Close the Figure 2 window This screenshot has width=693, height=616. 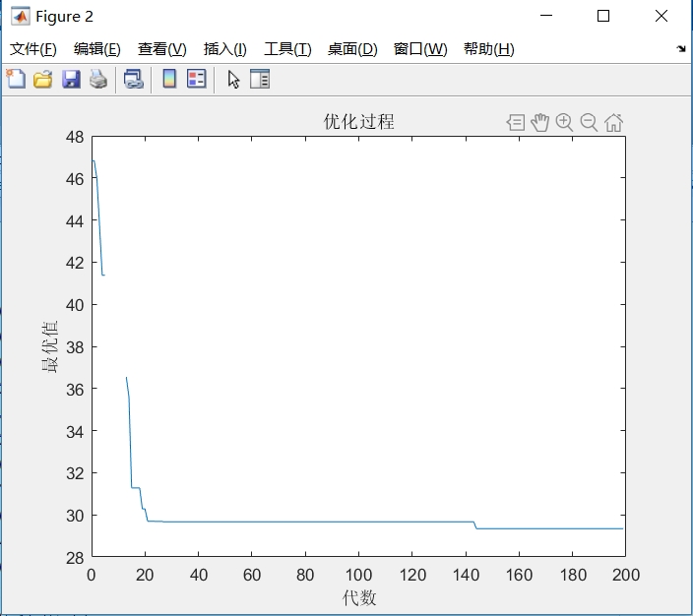tap(661, 16)
